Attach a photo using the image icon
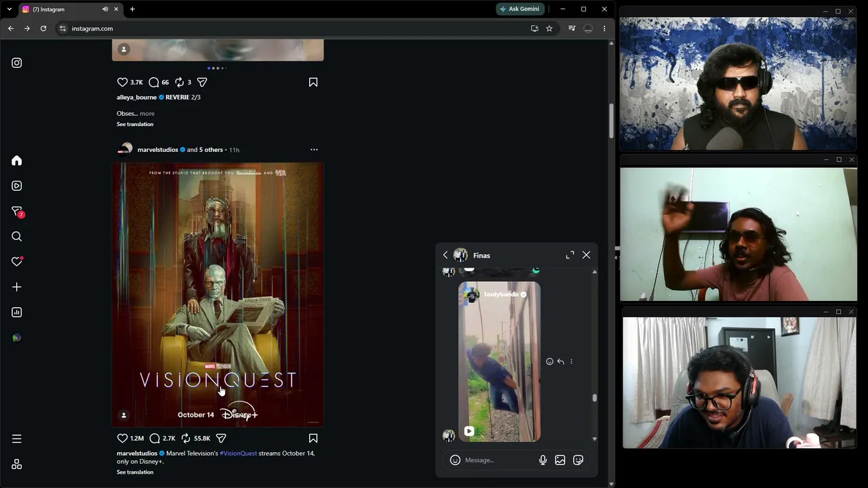This screenshot has height=488, width=868. point(560,460)
